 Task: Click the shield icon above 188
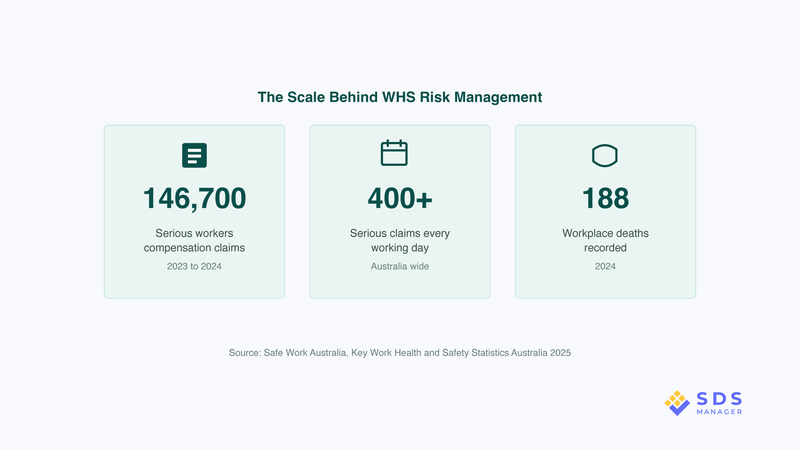[605, 156]
